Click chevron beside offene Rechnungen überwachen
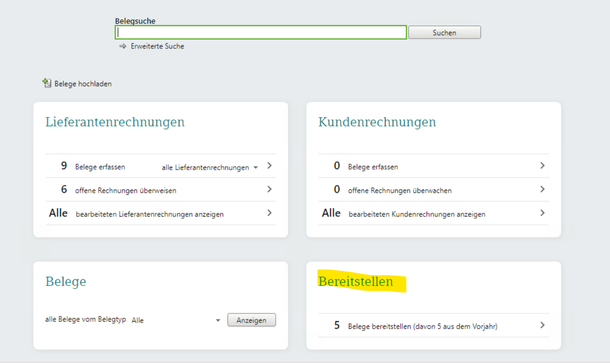 tap(542, 189)
